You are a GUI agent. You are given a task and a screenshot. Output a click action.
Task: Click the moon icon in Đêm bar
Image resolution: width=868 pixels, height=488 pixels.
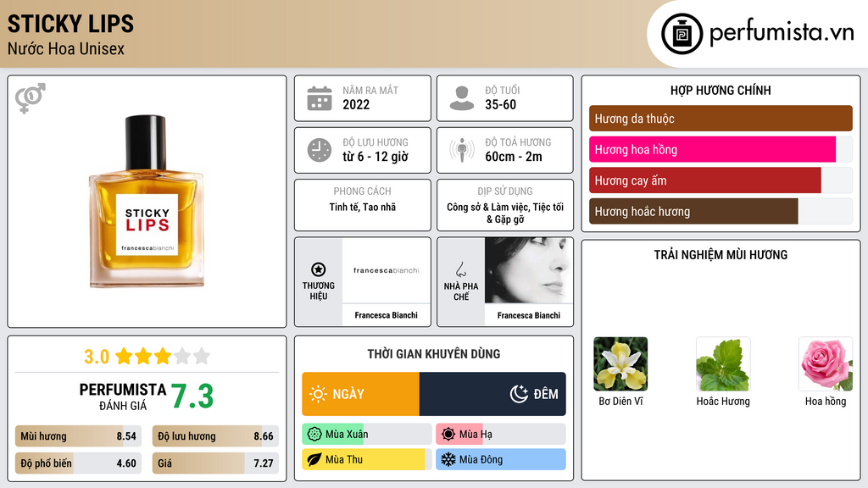[x=520, y=394]
